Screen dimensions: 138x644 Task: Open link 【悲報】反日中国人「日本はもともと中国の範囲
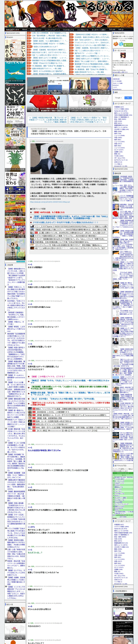point(63,399)
